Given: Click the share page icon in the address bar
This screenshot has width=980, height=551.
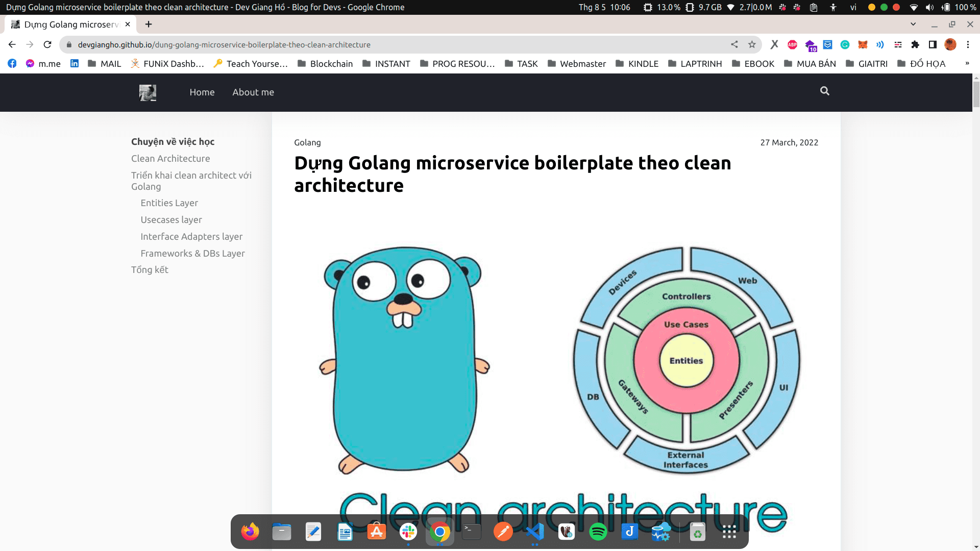Looking at the screenshot, I should tap(734, 45).
